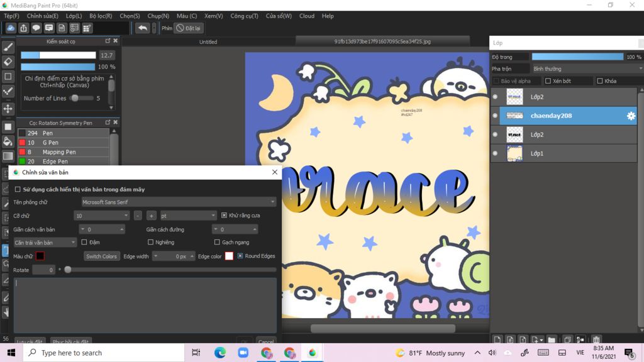This screenshot has height=362, width=644.
Task: Click the Đặt lại reset button
Action: point(189,28)
